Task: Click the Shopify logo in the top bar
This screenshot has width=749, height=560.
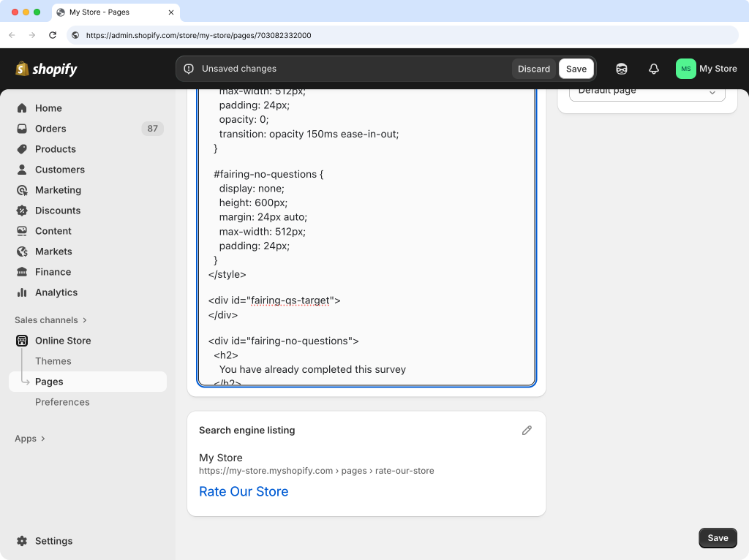Action: click(46, 69)
